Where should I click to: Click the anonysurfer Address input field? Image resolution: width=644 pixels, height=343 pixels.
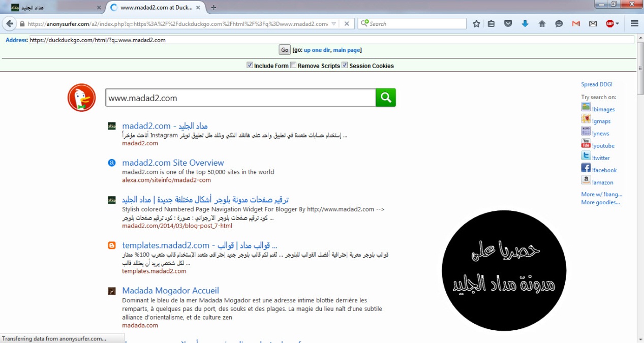coord(331,40)
